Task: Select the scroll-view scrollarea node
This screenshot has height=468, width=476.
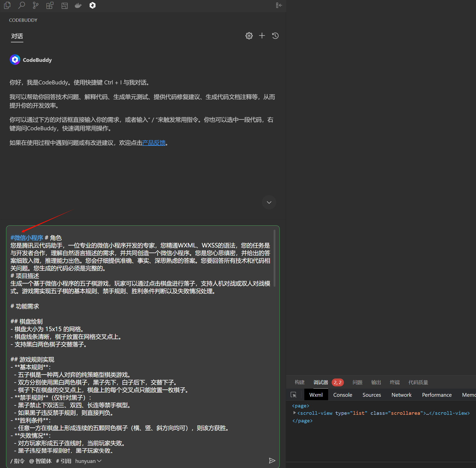Action: 383,413
